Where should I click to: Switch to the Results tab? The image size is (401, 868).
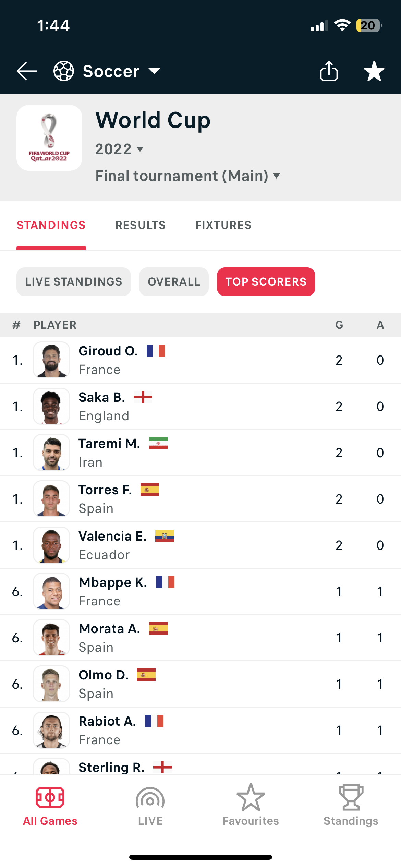[x=141, y=225]
